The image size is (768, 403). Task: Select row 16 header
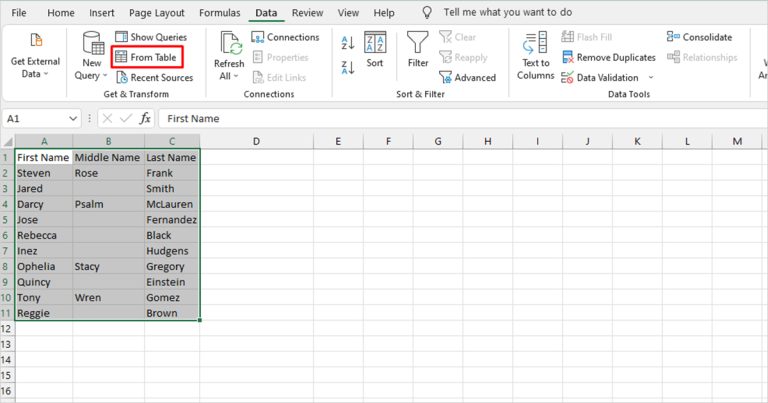point(7,391)
